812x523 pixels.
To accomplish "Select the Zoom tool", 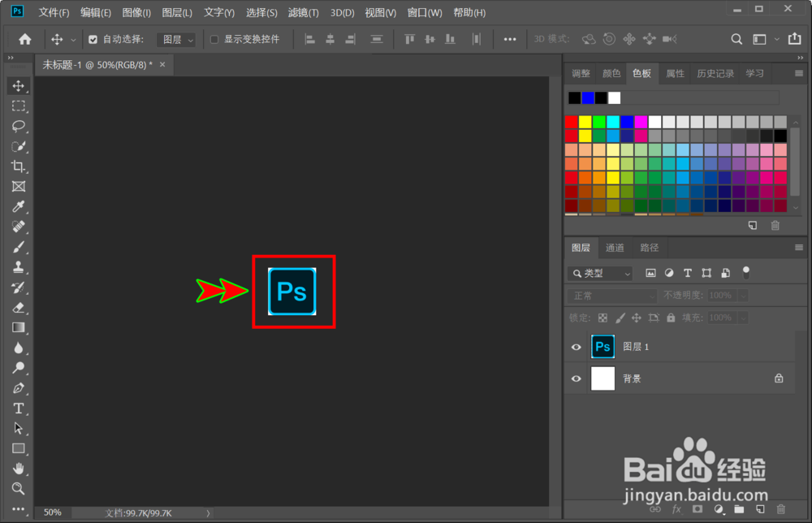I will 19,488.
